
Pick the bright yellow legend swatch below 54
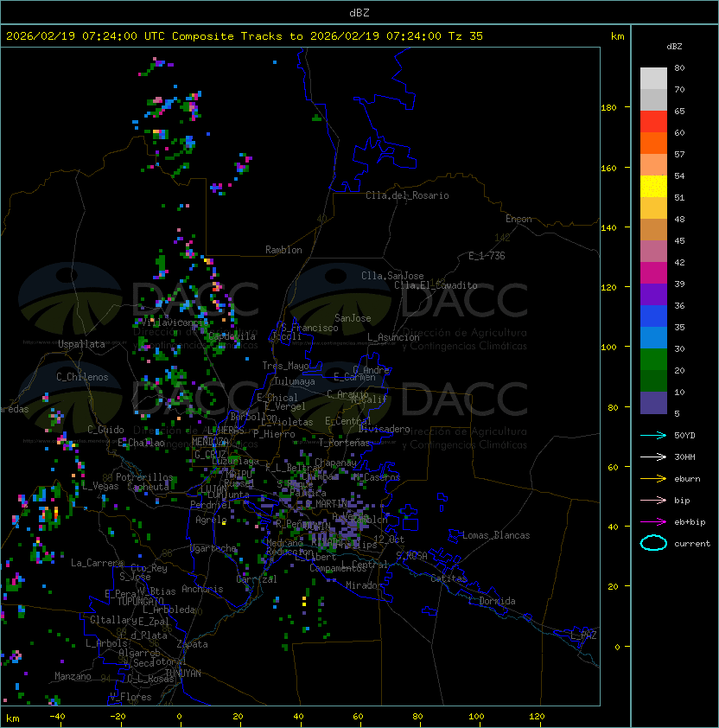pyautogui.click(x=653, y=186)
